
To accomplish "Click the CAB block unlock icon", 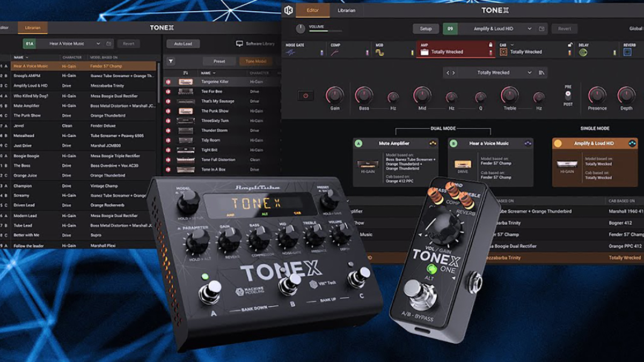I will click(x=569, y=45).
